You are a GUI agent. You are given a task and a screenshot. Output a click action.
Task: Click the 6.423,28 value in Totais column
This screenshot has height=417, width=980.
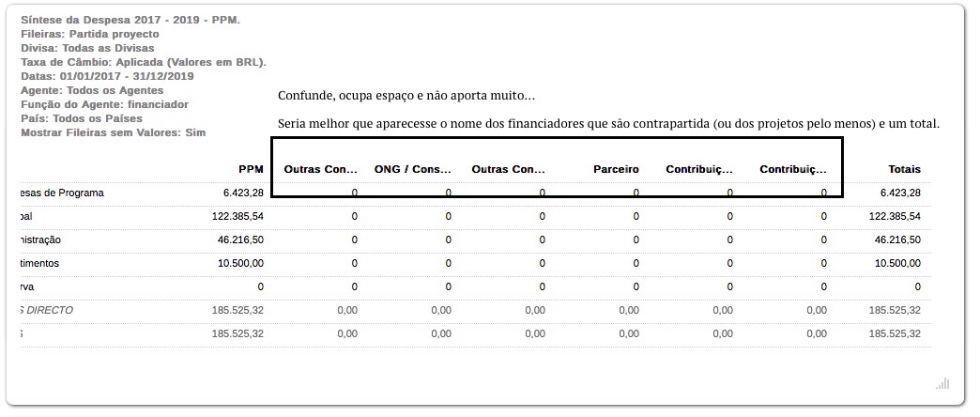click(x=900, y=193)
